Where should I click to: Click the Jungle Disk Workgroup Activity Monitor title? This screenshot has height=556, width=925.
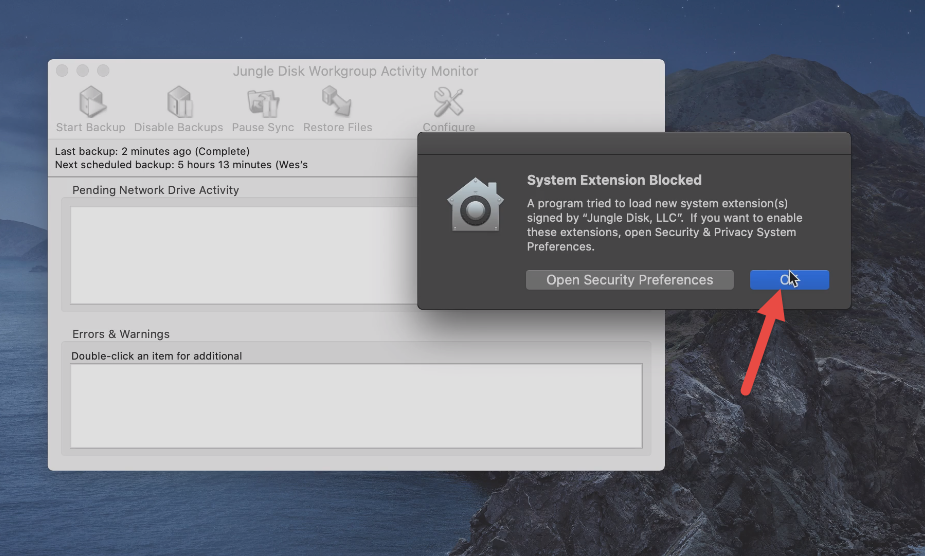(356, 71)
